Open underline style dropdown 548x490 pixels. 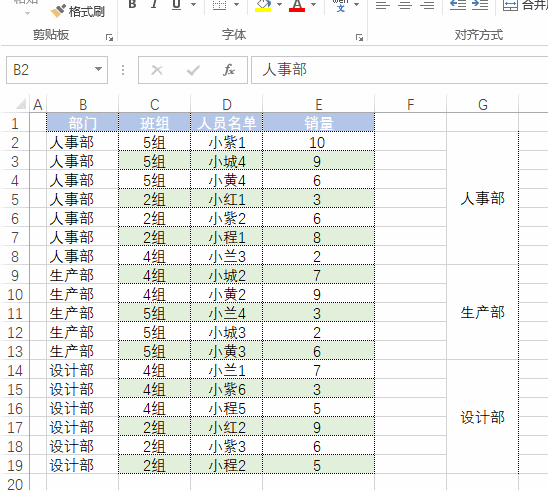193,5
